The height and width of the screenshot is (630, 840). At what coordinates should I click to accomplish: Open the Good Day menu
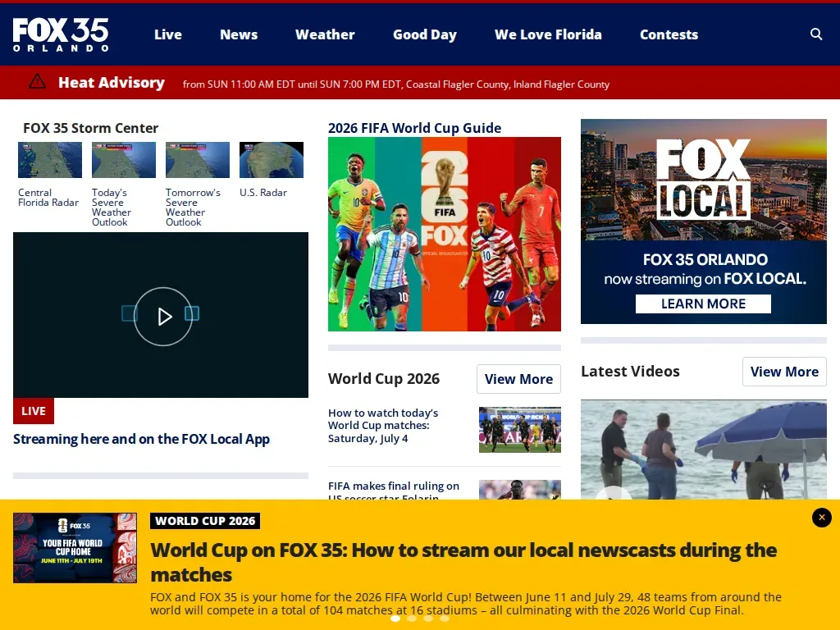[x=425, y=34]
